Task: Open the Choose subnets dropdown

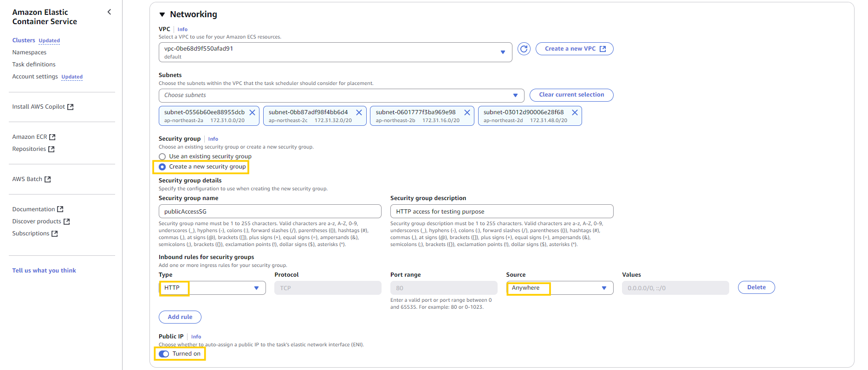Action: (x=341, y=95)
